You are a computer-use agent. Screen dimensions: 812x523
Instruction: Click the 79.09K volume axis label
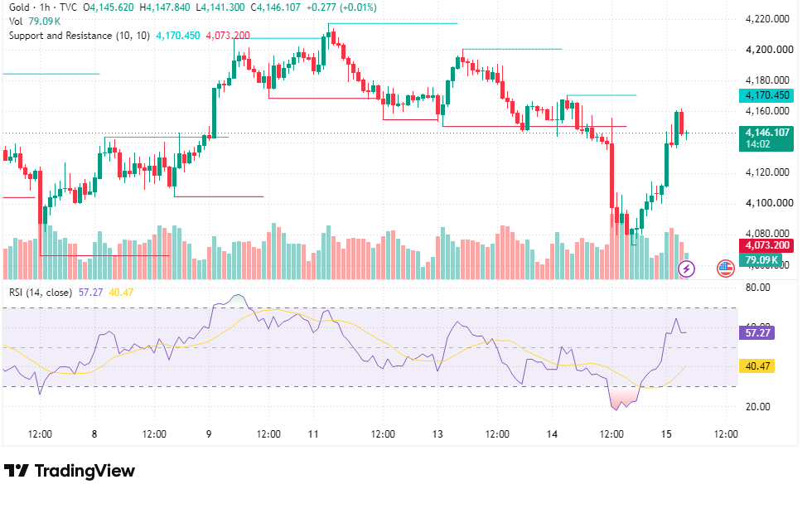[x=761, y=260]
